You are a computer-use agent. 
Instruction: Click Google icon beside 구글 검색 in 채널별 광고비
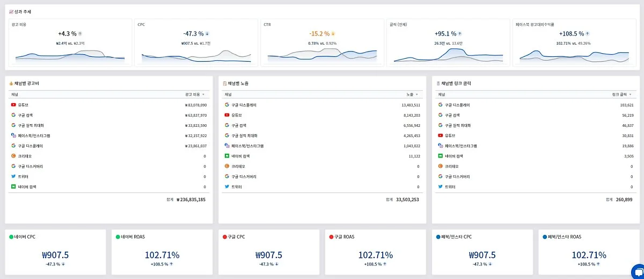coord(13,115)
